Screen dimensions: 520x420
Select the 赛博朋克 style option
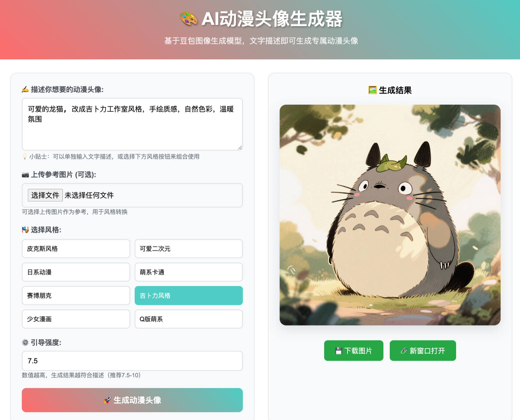tap(76, 296)
